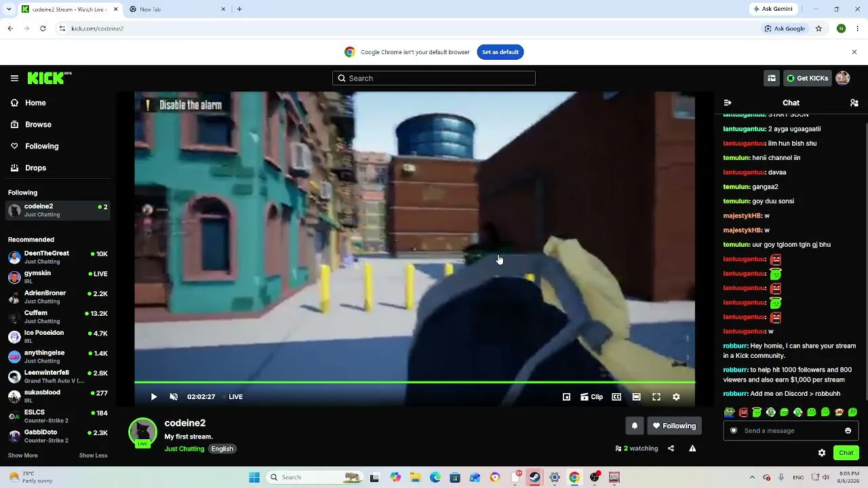Open the Kick hamburger sidebar menu

14,79
